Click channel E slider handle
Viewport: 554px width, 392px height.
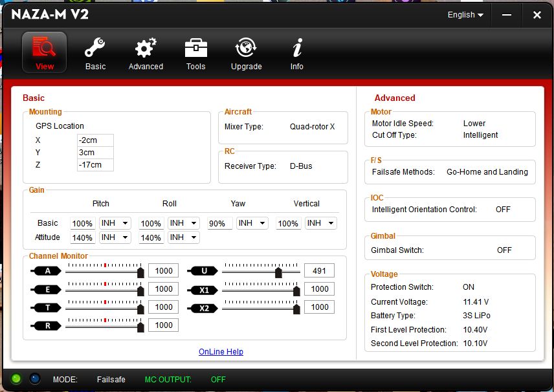pyautogui.click(x=140, y=290)
